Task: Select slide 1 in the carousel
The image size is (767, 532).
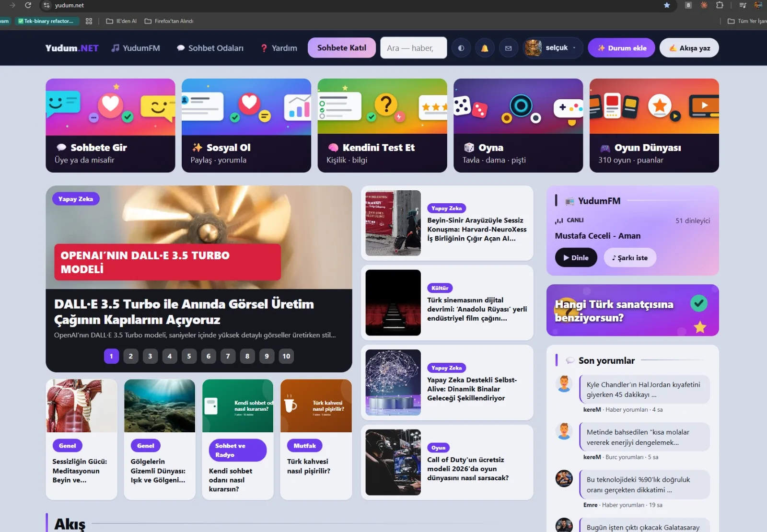Action: click(x=111, y=356)
